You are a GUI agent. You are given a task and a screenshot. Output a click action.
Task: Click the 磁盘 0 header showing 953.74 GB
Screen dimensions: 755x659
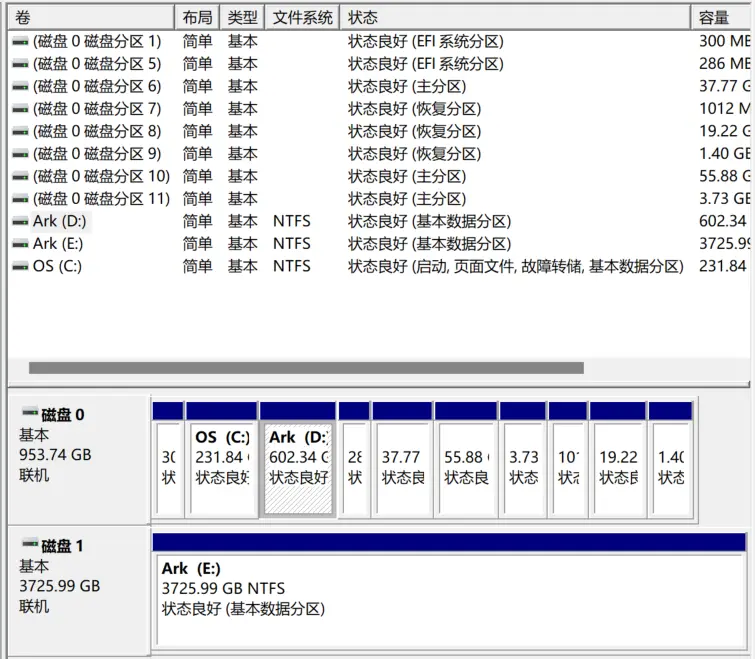79,459
